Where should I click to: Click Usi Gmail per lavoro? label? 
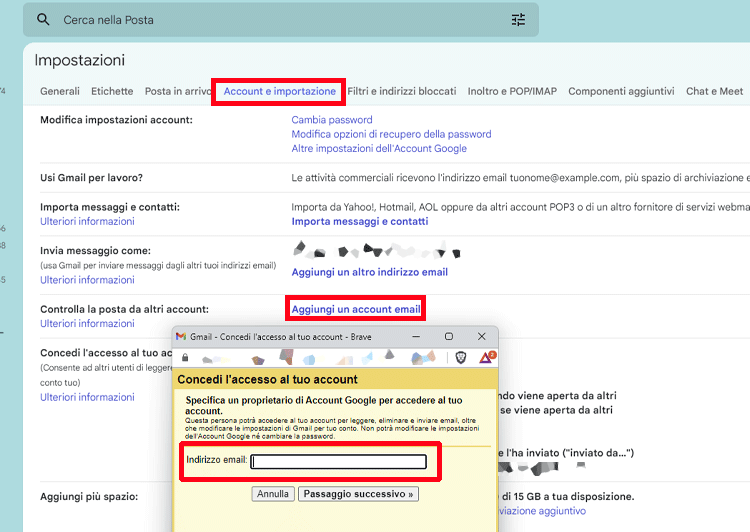pos(91,177)
